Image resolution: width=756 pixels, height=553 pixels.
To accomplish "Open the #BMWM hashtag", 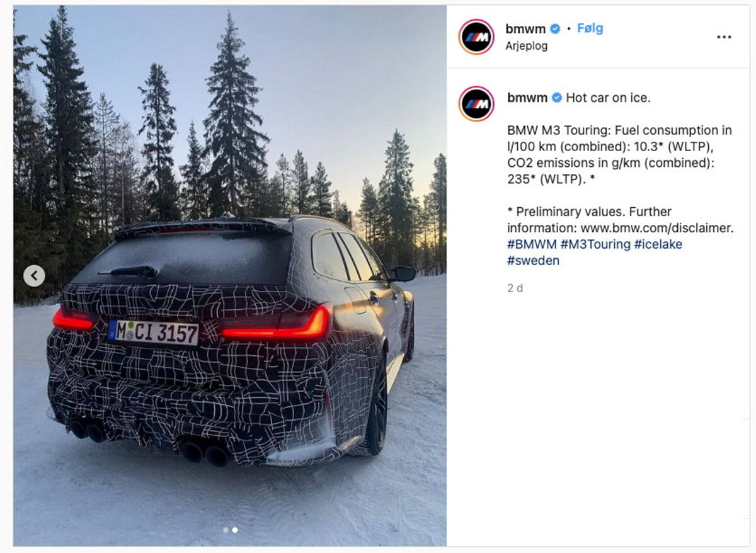I will [x=532, y=244].
